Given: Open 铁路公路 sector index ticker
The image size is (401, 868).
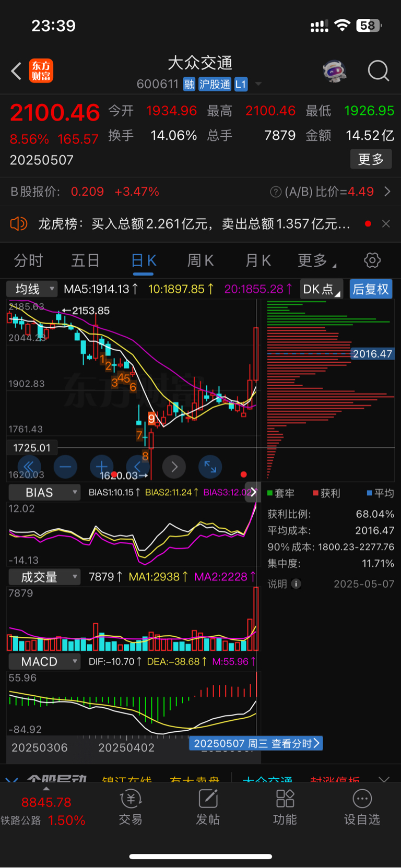Looking at the screenshot, I should (43, 811).
